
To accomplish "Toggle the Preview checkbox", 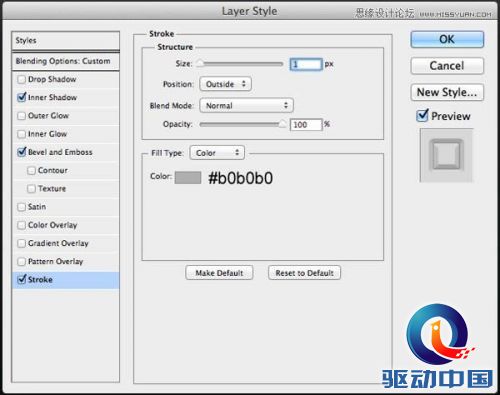I will (422, 116).
